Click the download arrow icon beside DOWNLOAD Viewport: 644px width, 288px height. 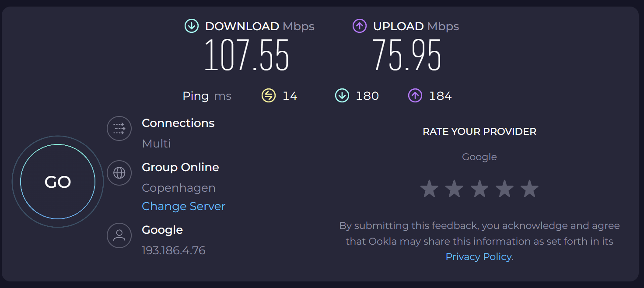click(192, 26)
